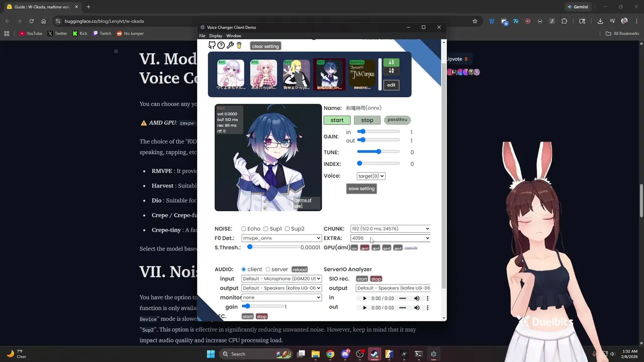Open Chrome profile avatar

[x=624, y=21]
